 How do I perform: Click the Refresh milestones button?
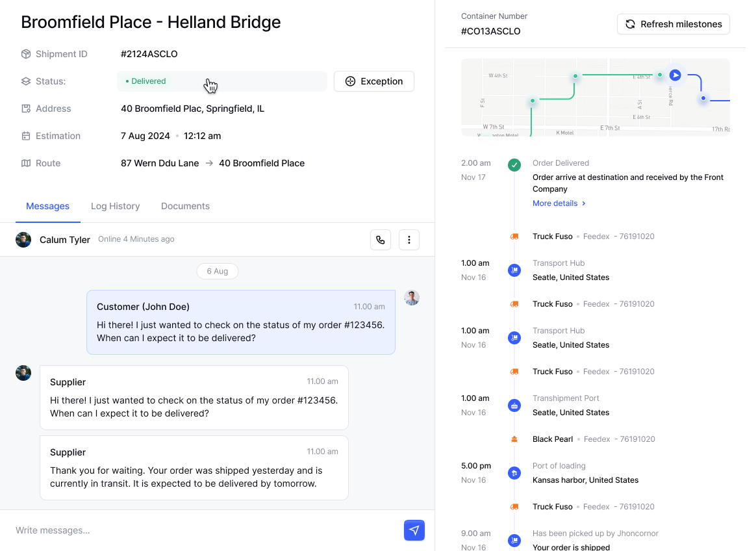click(x=674, y=24)
